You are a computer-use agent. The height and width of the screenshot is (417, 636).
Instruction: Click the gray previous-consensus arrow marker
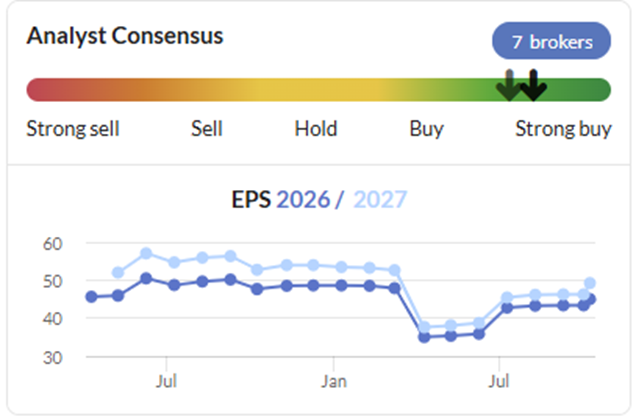coord(510,85)
